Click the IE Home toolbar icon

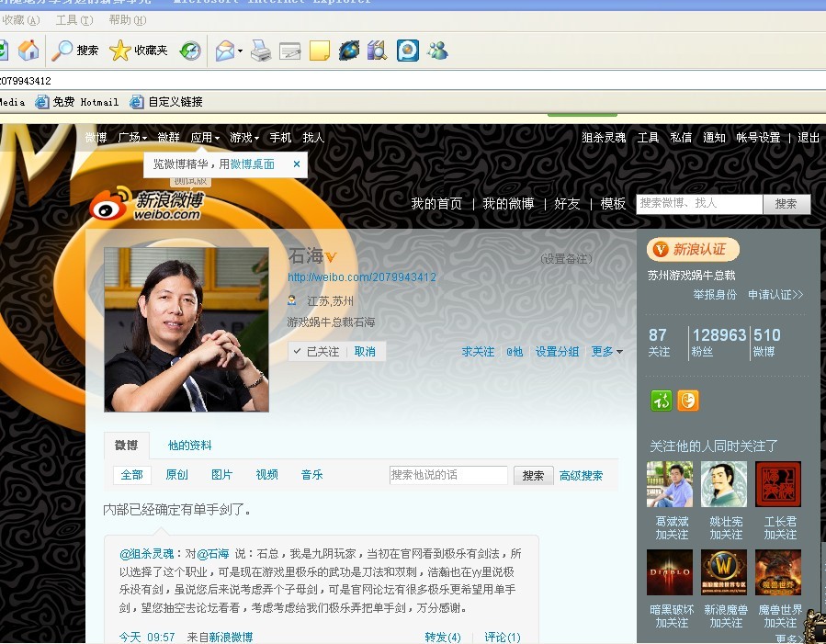[x=28, y=51]
